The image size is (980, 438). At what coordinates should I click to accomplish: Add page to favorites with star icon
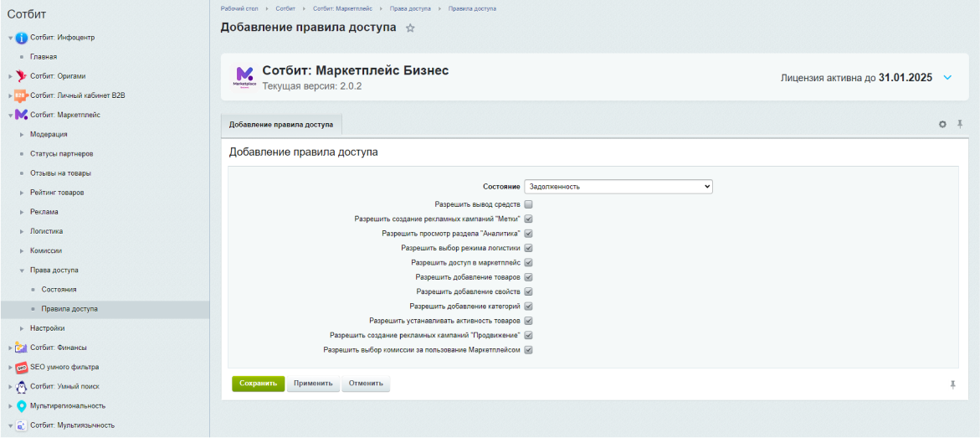tap(410, 28)
